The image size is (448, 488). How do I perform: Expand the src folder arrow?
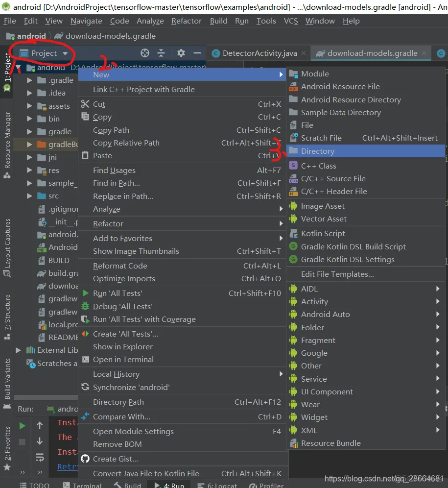(x=29, y=196)
